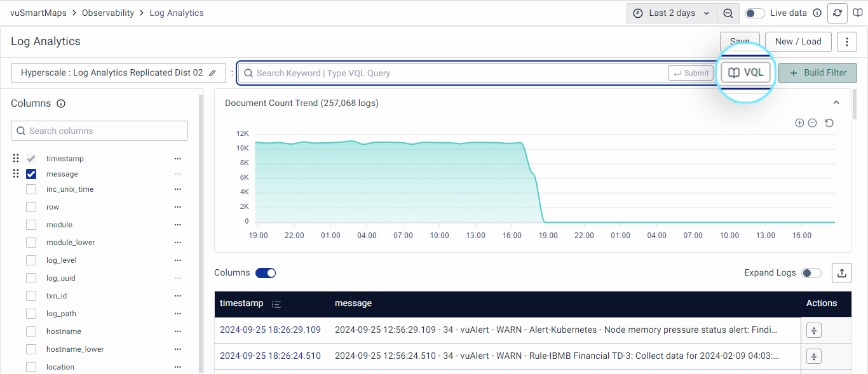The image size is (868, 374).
Task: Collapse the Document Count Trend panel
Action: pos(836,103)
